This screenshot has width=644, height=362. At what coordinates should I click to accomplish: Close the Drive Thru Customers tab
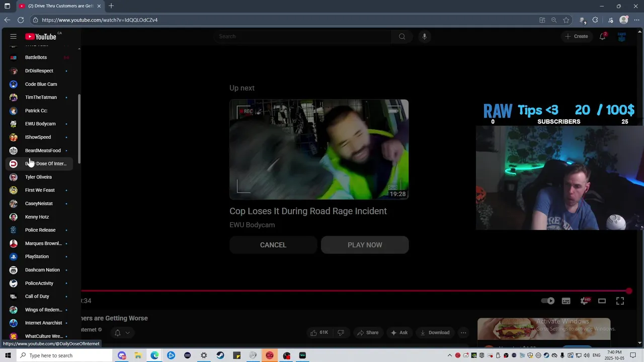tap(99, 6)
